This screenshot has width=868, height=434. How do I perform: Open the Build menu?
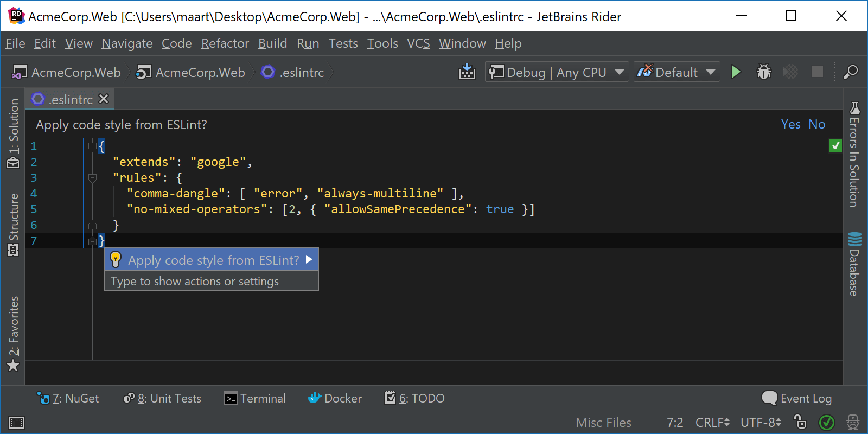click(x=272, y=43)
